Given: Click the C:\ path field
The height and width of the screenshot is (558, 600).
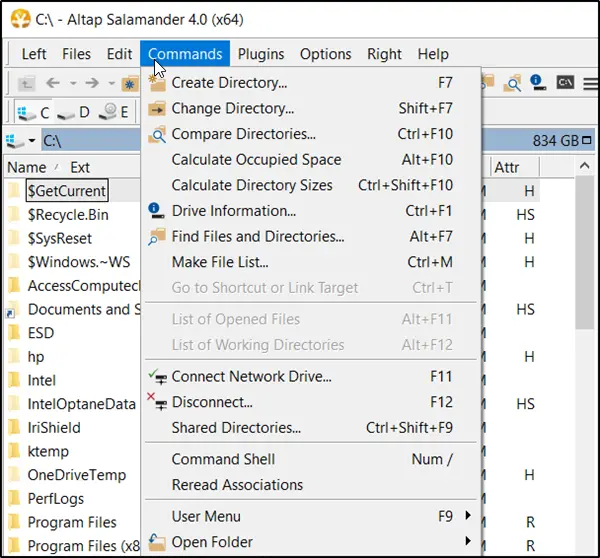Looking at the screenshot, I should [91, 141].
